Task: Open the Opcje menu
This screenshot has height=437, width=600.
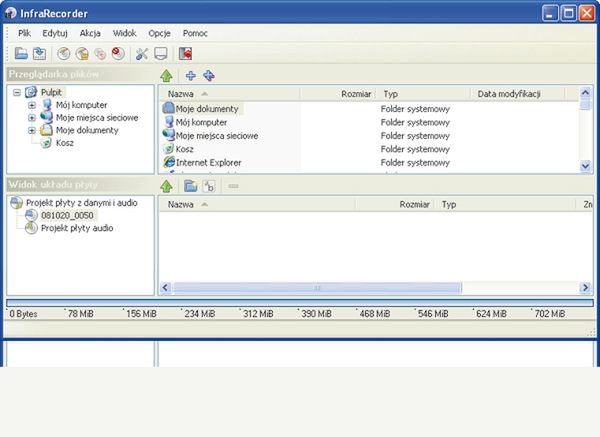Action: click(x=159, y=33)
